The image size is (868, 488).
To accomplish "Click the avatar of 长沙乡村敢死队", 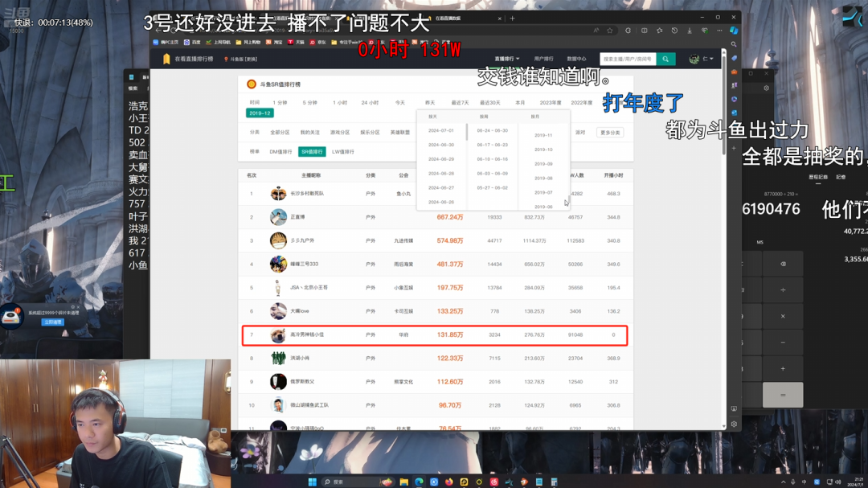I will [x=278, y=194].
